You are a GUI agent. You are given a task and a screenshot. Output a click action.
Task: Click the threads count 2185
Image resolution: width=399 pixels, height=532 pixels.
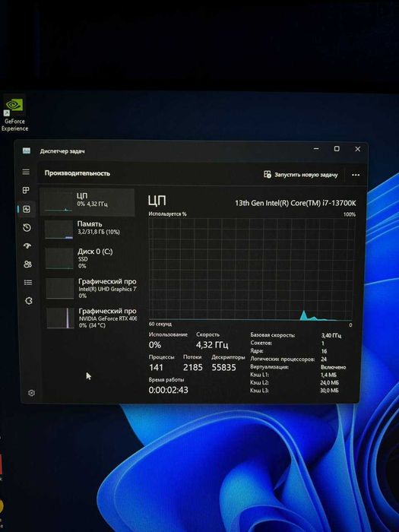click(x=193, y=367)
